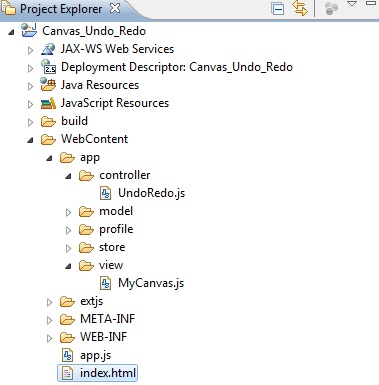Select the 'extjs' folder label
The image size is (379, 385).
pos(92,301)
